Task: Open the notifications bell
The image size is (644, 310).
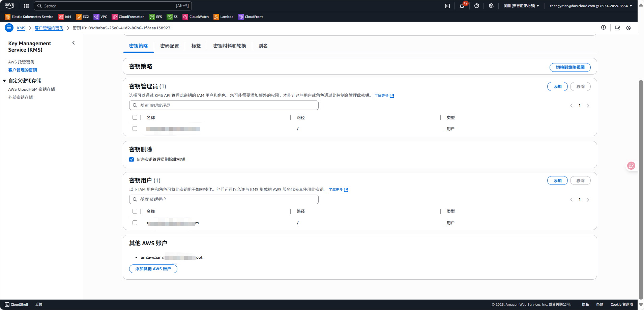Action: pos(462,6)
